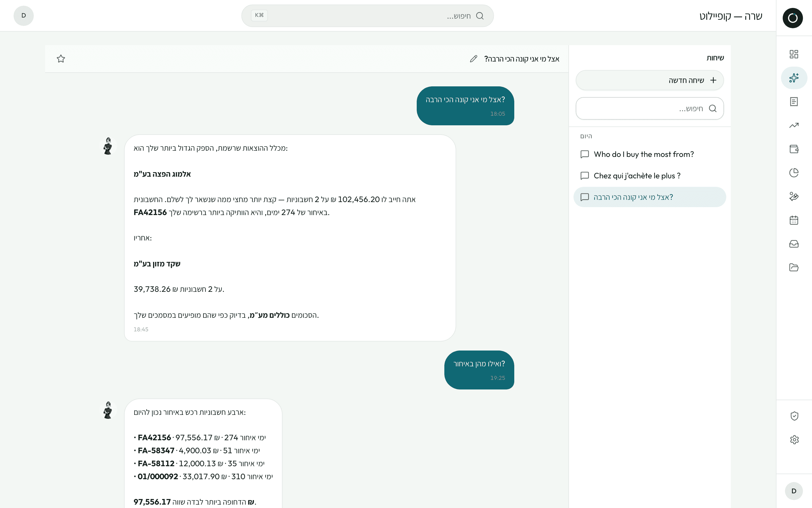This screenshot has height=508, width=812.
Task: Click the "שיחות" panel heading
Action: [715, 58]
